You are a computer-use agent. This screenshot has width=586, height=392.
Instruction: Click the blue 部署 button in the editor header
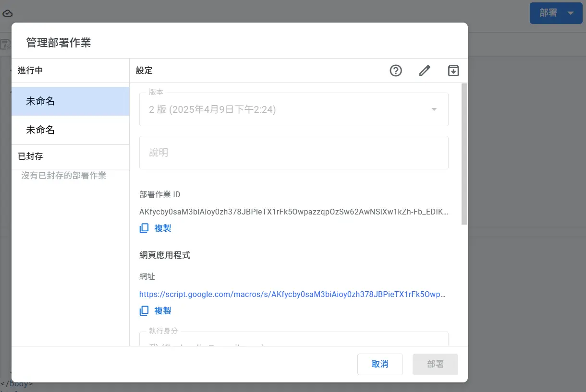pos(548,13)
